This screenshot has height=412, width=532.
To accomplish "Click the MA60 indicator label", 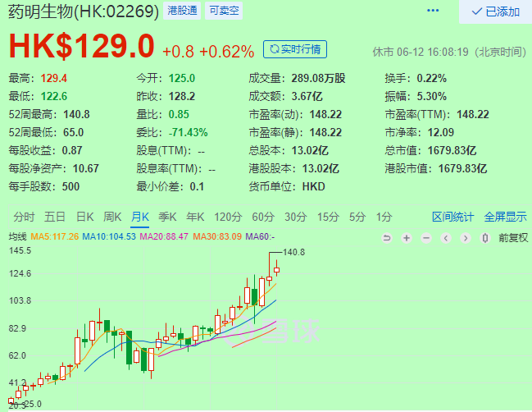I will (260, 236).
